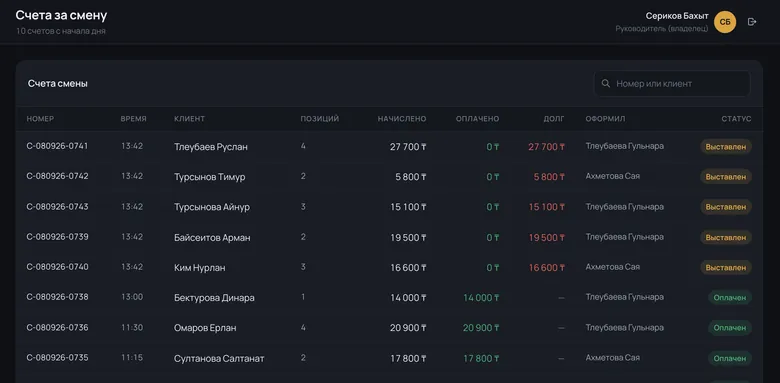Sort by the ОПЛАЧЕНО column header

478,119
